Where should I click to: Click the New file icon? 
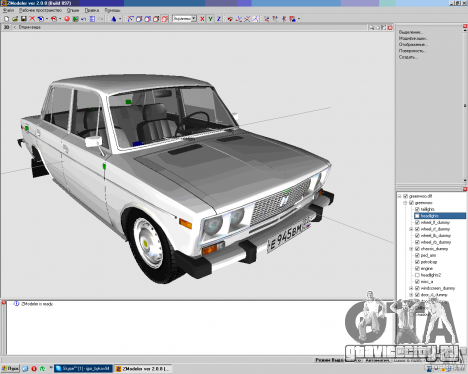coord(6,19)
